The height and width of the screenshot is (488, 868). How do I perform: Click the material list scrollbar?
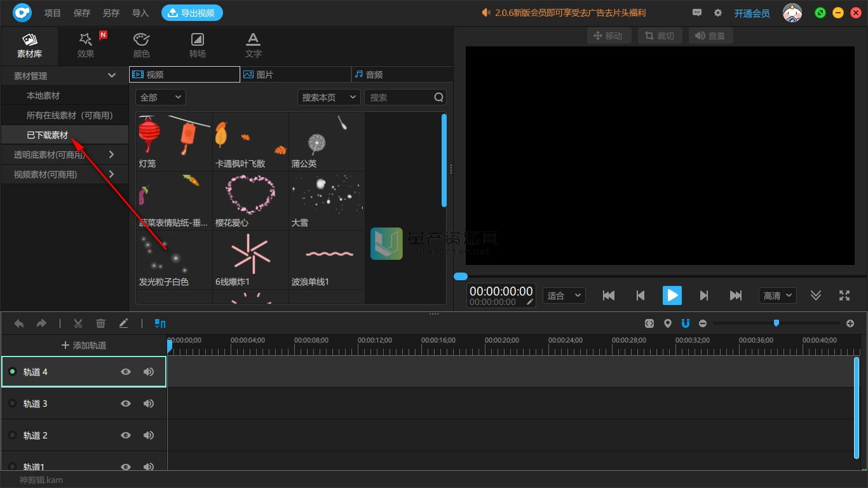[444, 159]
